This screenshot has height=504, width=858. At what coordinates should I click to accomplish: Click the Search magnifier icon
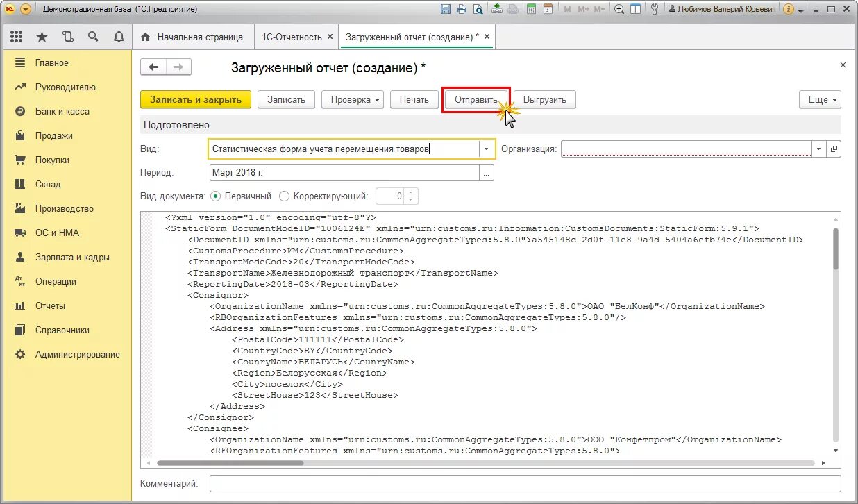tap(93, 37)
